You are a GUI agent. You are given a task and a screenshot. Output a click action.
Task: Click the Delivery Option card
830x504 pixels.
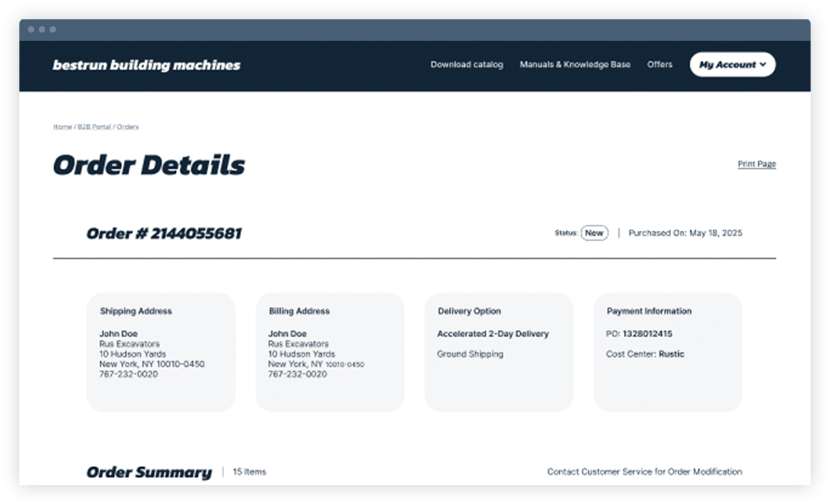[x=498, y=352]
